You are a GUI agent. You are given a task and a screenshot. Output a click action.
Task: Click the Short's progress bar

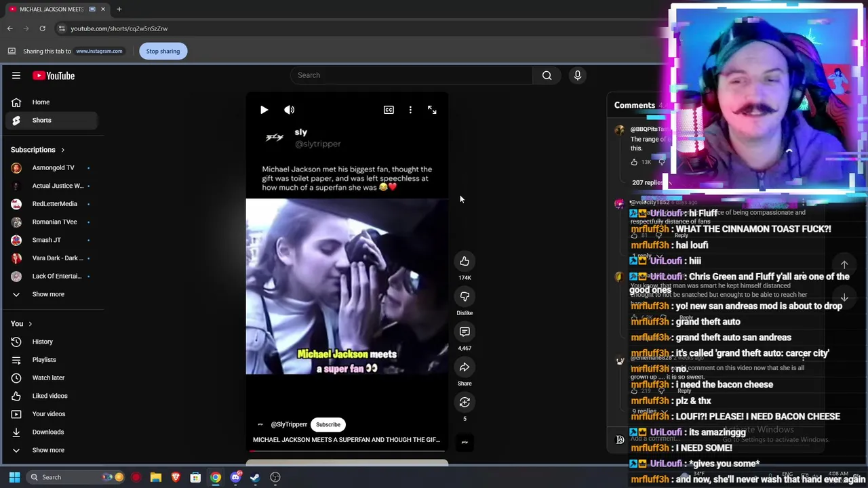coord(347,451)
